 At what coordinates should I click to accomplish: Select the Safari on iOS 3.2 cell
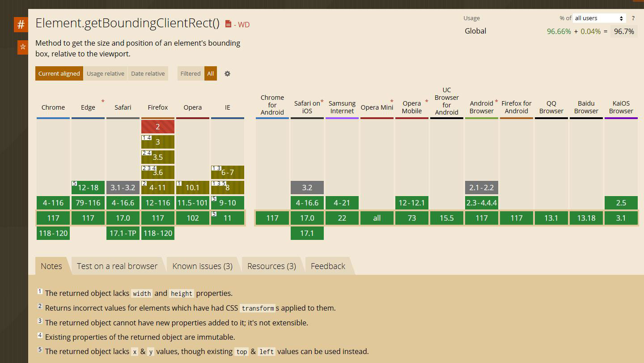307,188
